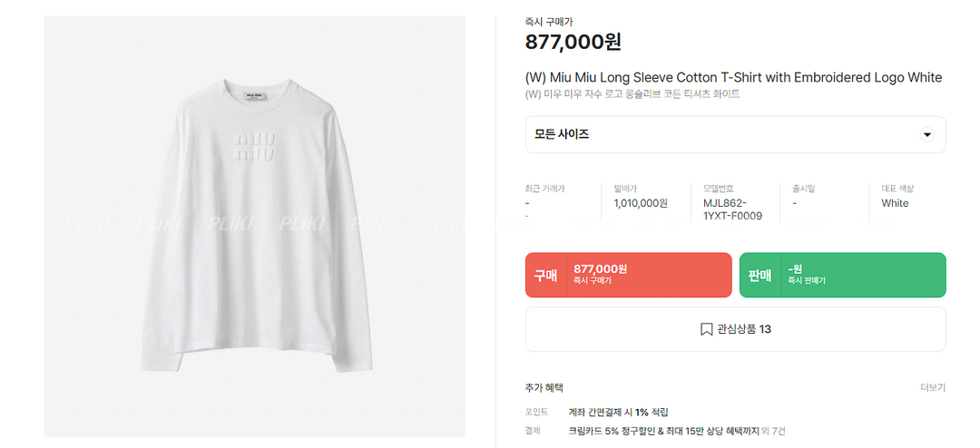The height and width of the screenshot is (448, 980).
Task: Click the model number MJL862-1YXT-F0009
Action: click(731, 209)
